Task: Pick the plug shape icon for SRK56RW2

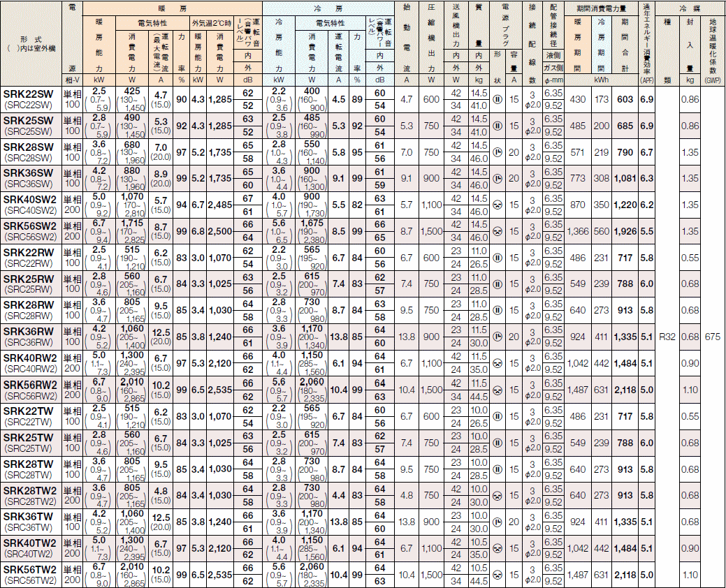Action: click(x=498, y=390)
